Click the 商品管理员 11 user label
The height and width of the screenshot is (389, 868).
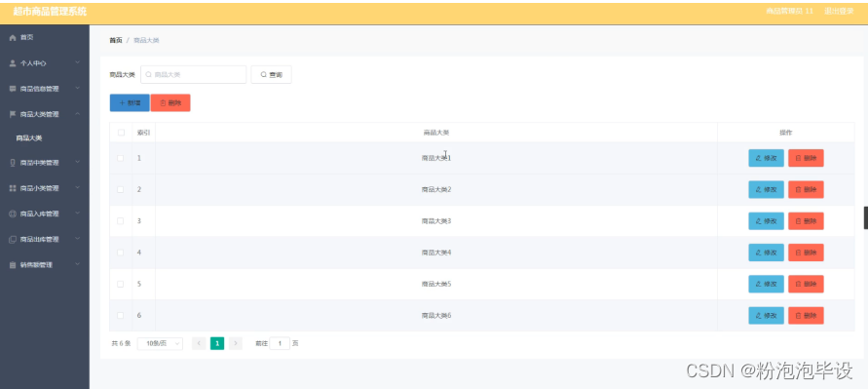[789, 11]
